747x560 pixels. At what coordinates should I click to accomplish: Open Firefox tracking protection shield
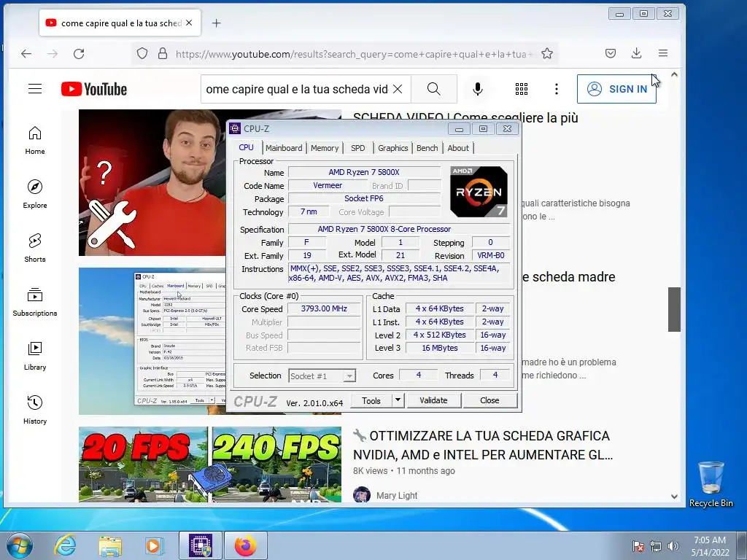click(x=142, y=53)
